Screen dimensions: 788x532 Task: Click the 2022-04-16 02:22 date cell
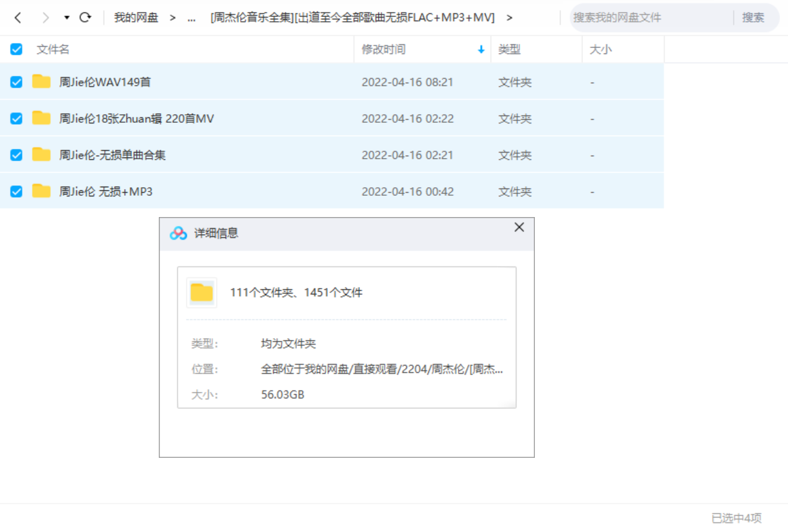[408, 119]
